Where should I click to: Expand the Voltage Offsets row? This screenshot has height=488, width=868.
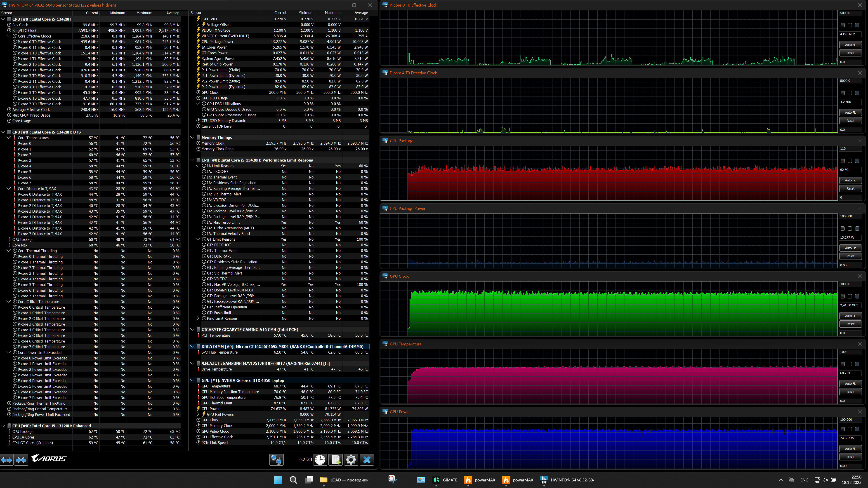[198, 25]
